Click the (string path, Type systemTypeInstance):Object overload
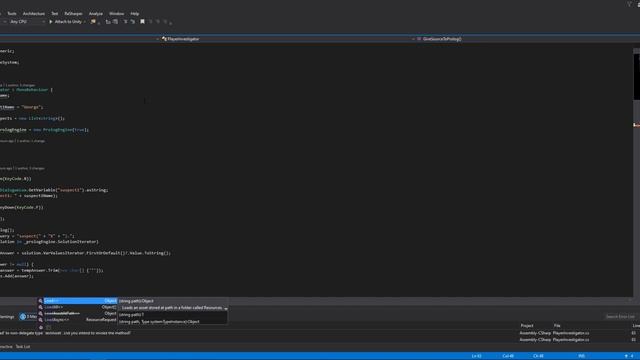This screenshot has height=360, width=640. tap(172, 322)
